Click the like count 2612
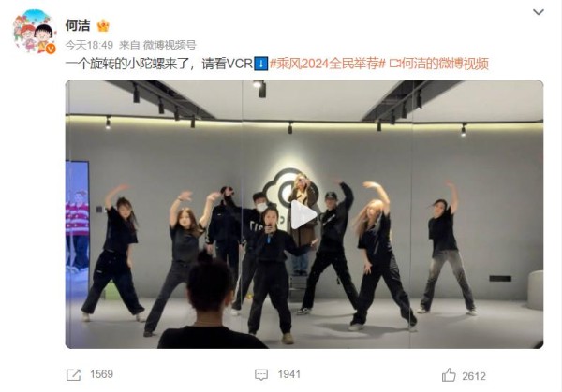562x392 pixels. [474, 376]
